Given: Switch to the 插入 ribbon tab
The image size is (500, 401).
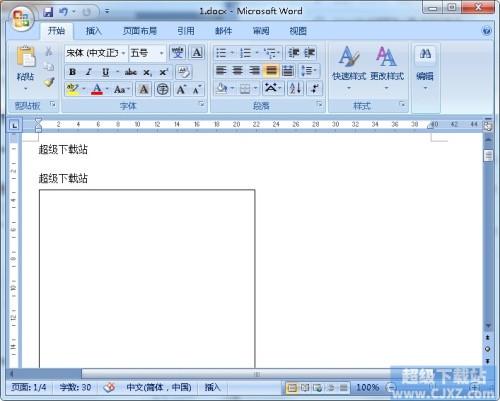Looking at the screenshot, I should pyautogui.click(x=93, y=31).
